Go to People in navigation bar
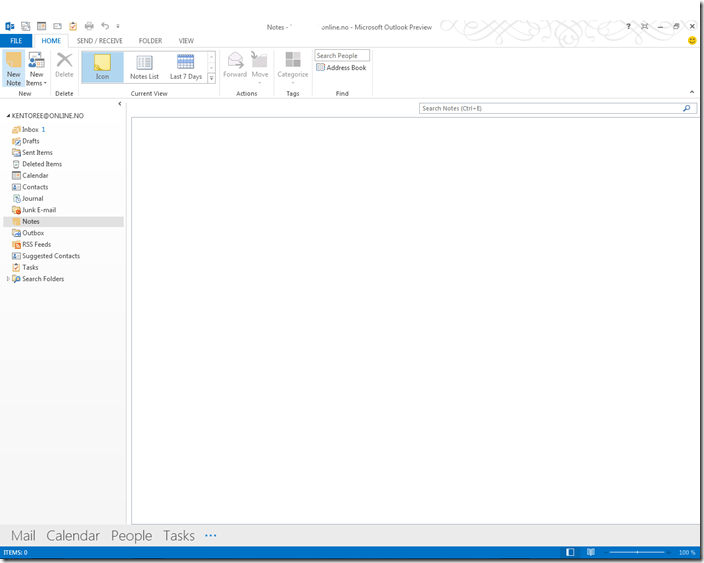The height and width of the screenshot is (563, 704). 132,536
